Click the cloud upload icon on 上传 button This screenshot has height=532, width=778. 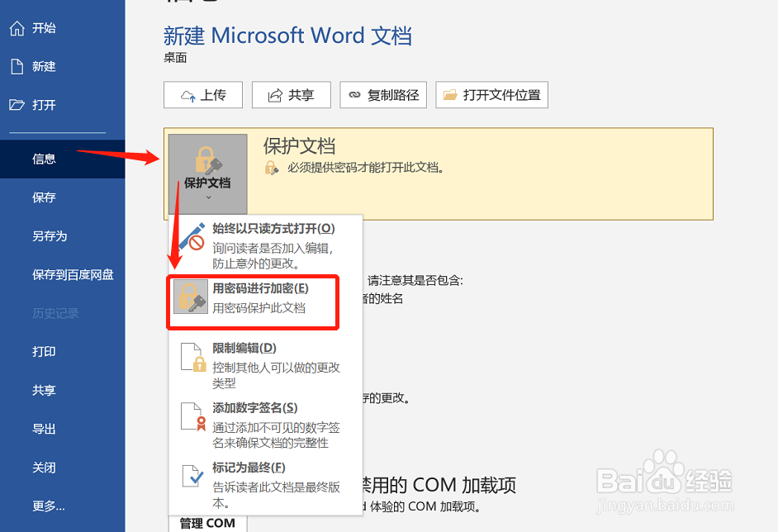tap(188, 95)
